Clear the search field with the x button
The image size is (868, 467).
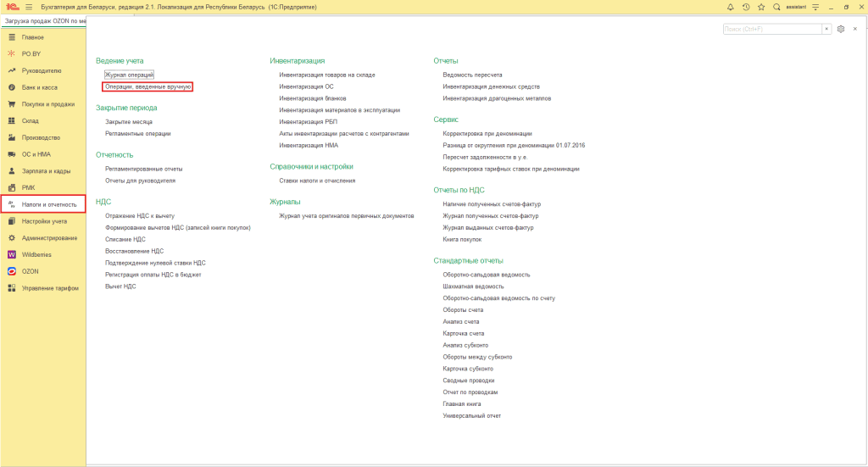(826, 29)
